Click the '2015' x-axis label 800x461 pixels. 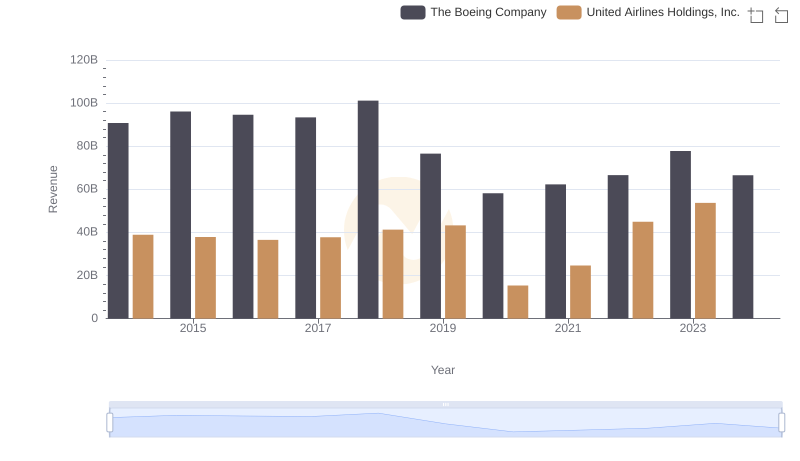193,328
